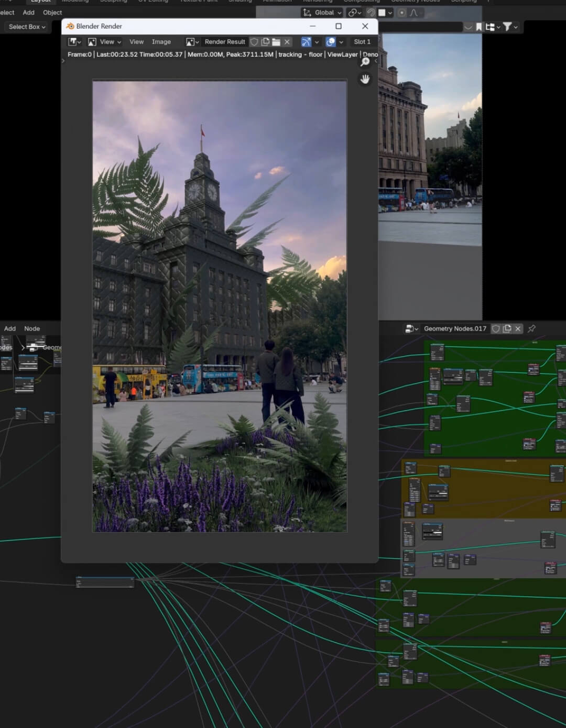The width and height of the screenshot is (566, 728).
Task: Click the Geometry Nodes.017 name field
Action: coord(454,328)
